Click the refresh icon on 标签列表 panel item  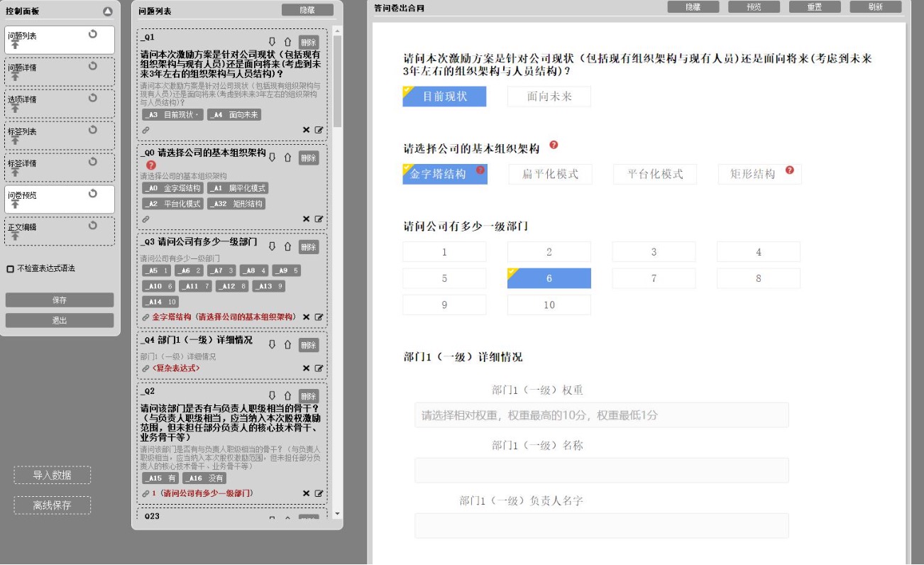pos(92,130)
